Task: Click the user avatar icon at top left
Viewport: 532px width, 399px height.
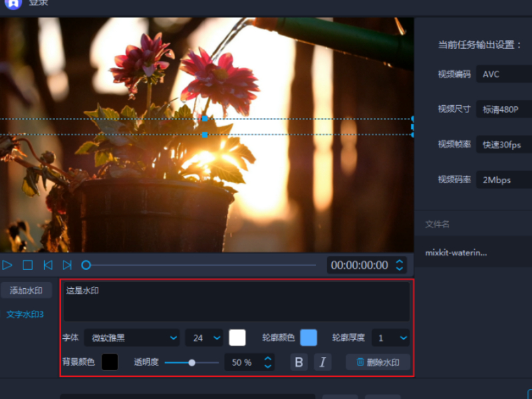Action: click(x=13, y=4)
